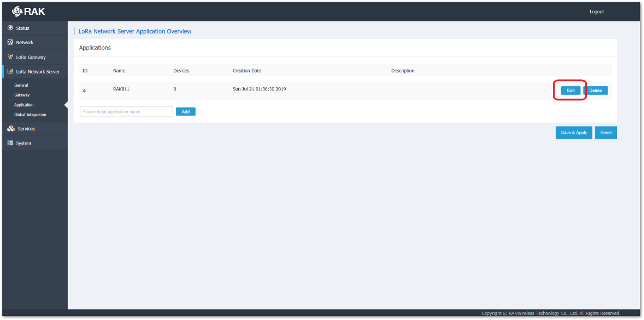Image resolution: width=644 pixels, height=320 pixels.
Task: Click the Add button
Action: pyautogui.click(x=185, y=111)
